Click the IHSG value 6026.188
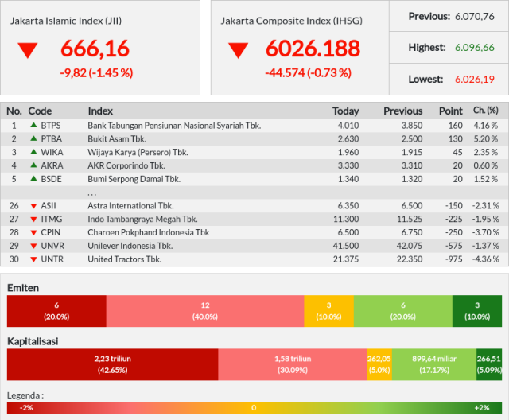Screen dimensions: 509x420 click(x=313, y=49)
